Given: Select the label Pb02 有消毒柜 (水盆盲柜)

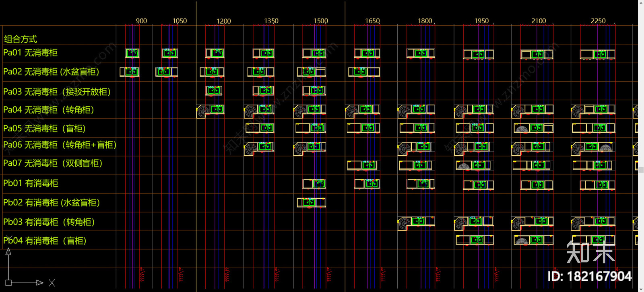Looking at the screenshot, I should click(x=52, y=202).
